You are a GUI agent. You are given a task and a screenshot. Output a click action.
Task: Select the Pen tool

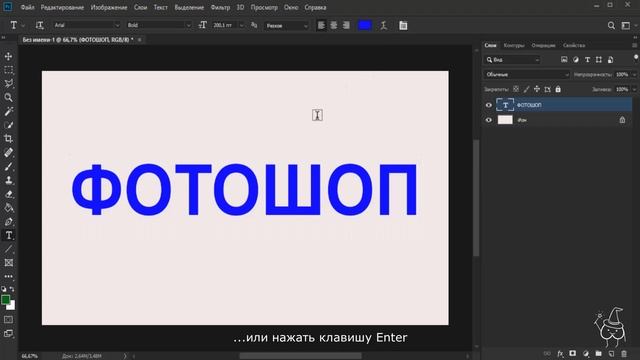tap(8, 222)
